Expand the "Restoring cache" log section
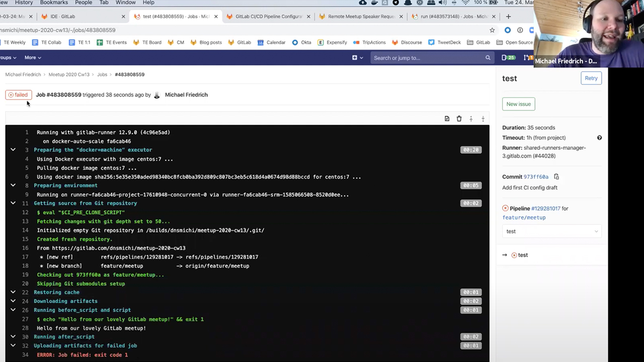Image resolution: width=644 pixels, height=362 pixels. (13, 292)
